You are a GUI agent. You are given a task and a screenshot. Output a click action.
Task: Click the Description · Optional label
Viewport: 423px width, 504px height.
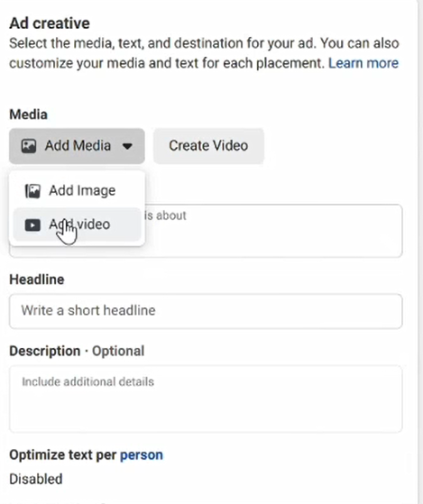pyautogui.click(x=77, y=351)
